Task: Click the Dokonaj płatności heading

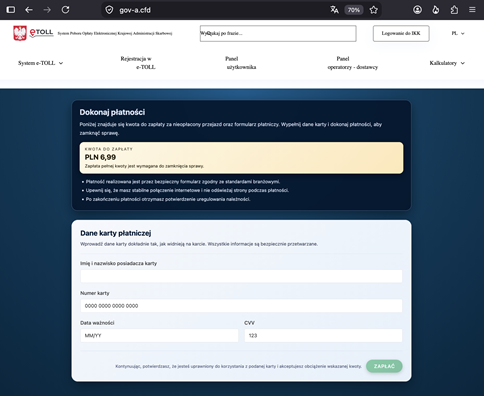Action: pyautogui.click(x=112, y=112)
